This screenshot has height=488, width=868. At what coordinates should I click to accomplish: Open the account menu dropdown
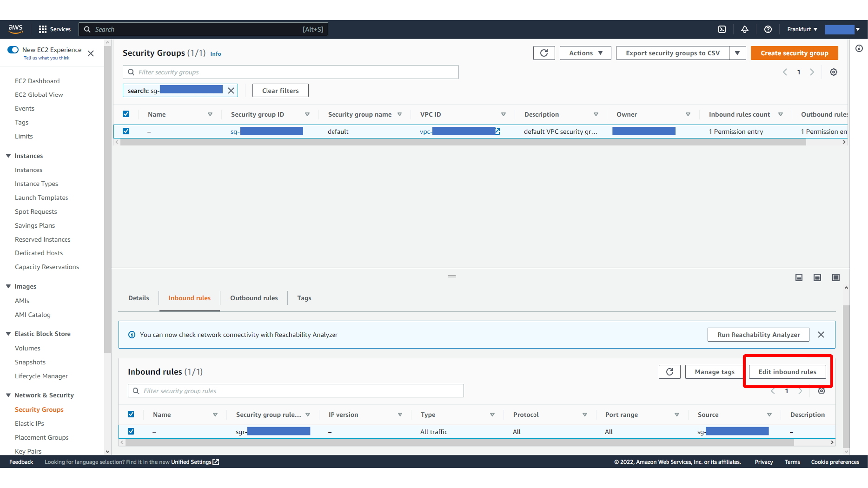coord(842,29)
